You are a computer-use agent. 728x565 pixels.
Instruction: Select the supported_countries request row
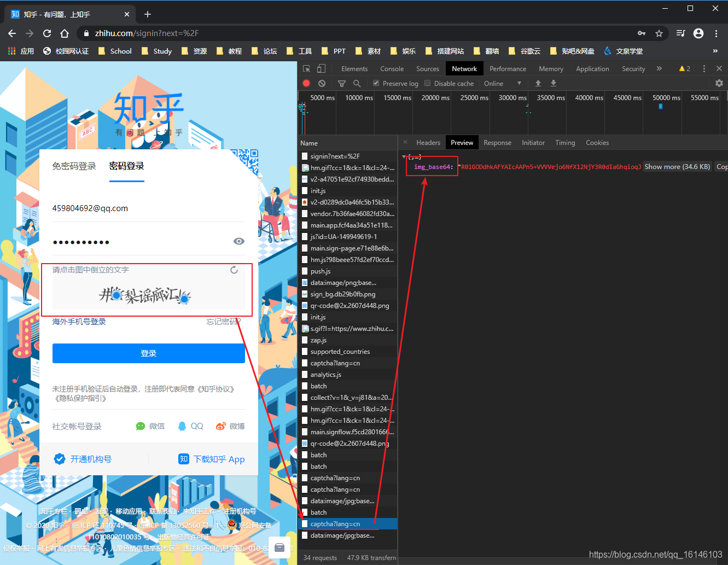[348, 352]
